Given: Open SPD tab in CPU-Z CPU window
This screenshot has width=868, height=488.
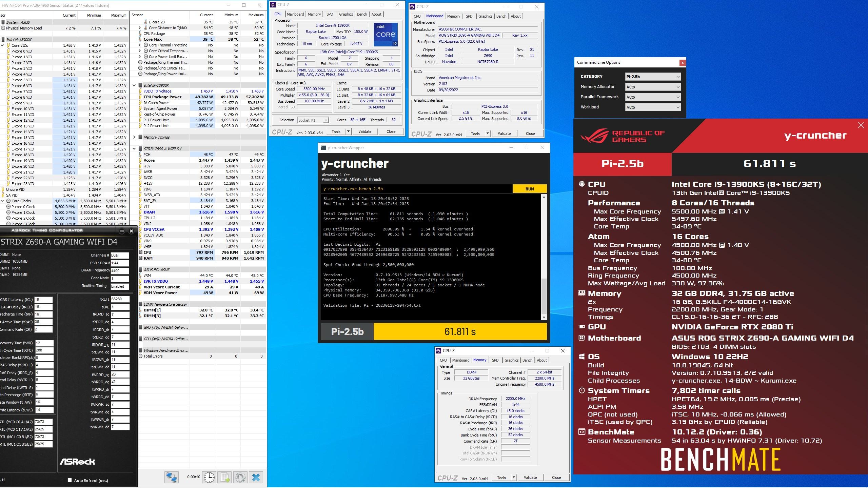Looking at the screenshot, I should click(x=330, y=14).
